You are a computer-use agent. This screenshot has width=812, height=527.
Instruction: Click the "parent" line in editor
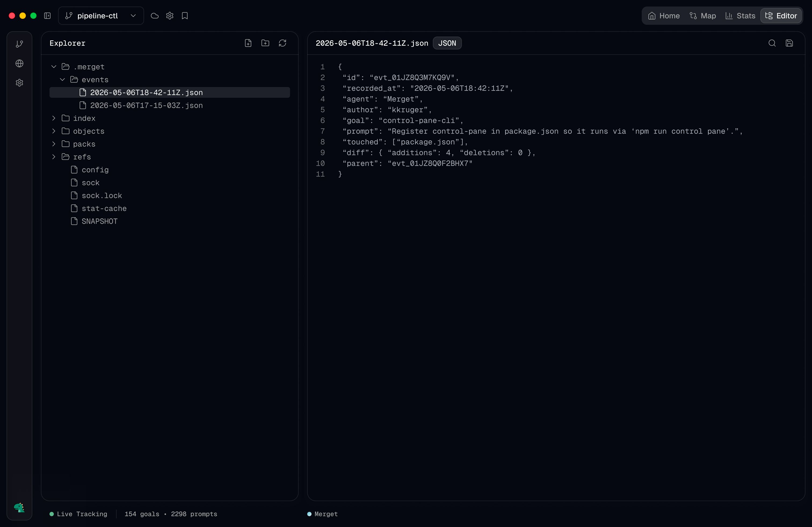click(407, 163)
